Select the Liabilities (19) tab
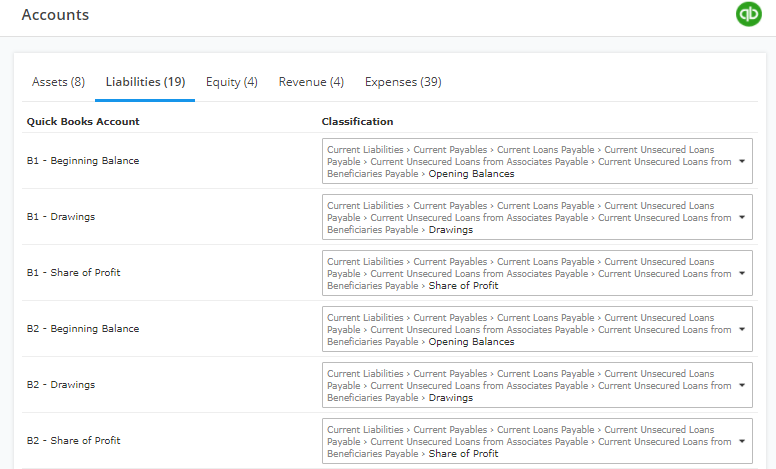The height and width of the screenshot is (469, 776). point(145,82)
